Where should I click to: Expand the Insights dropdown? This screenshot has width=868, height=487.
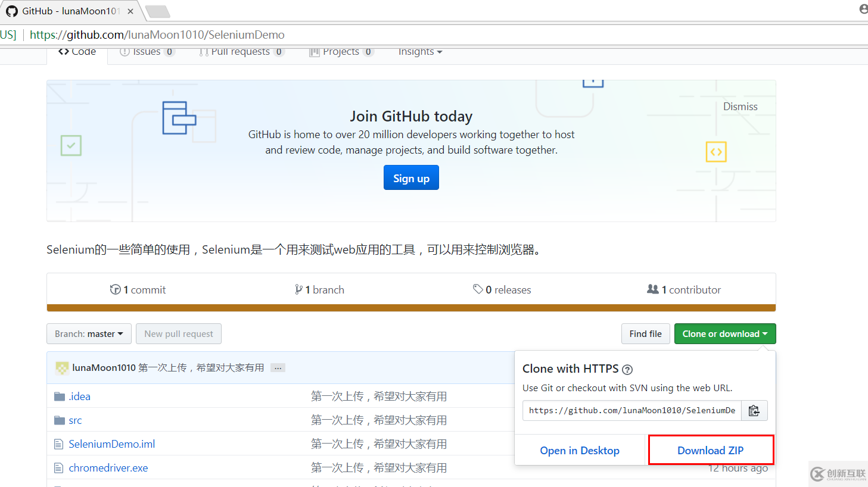point(420,52)
